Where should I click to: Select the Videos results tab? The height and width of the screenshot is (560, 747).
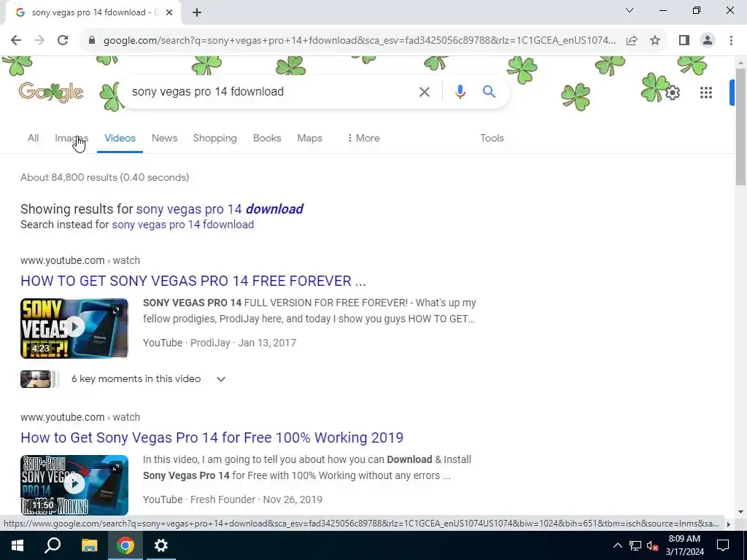120,138
